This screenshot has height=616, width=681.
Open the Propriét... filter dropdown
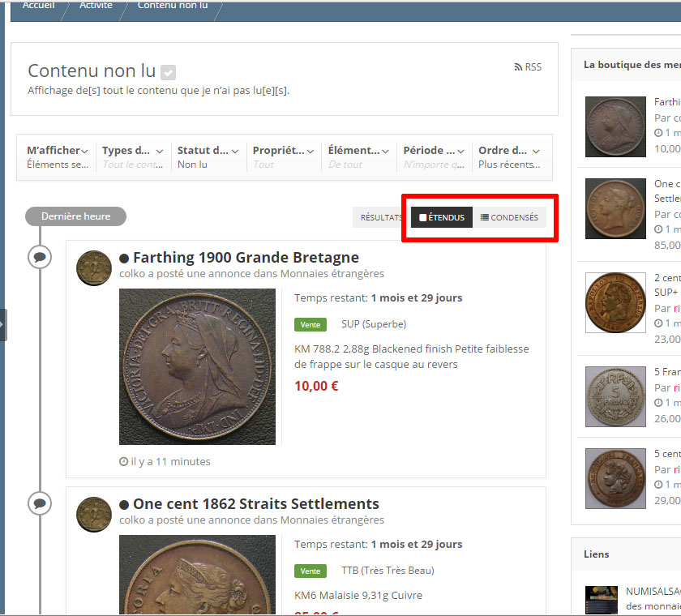(x=283, y=156)
